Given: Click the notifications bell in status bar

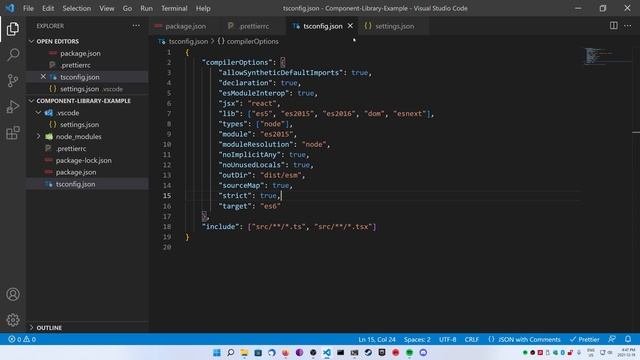Looking at the screenshot, I should tap(628, 339).
